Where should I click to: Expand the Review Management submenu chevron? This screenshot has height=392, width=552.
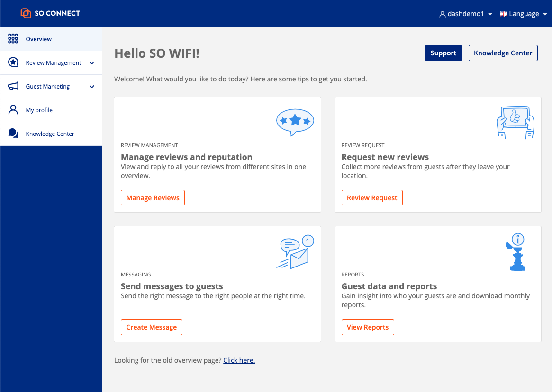click(x=92, y=63)
